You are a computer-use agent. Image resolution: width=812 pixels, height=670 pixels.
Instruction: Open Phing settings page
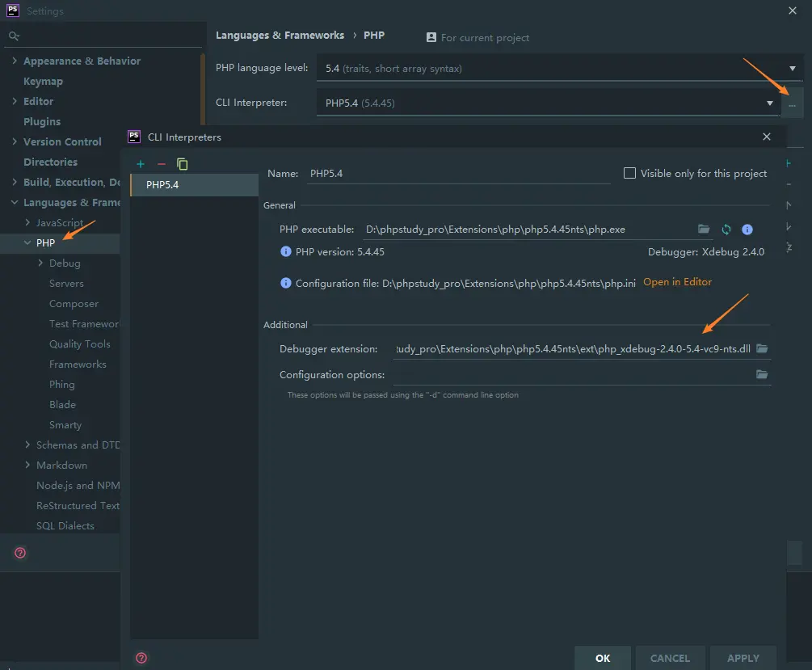tap(61, 385)
